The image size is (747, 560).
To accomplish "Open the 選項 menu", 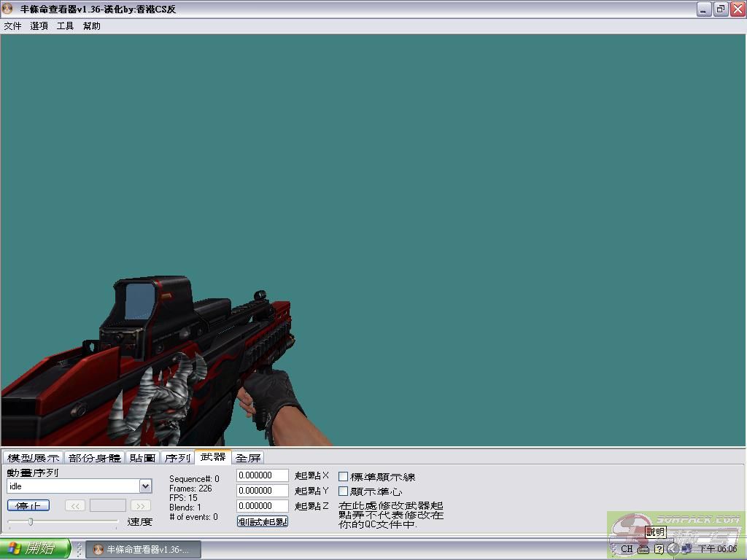I will tap(39, 26).
